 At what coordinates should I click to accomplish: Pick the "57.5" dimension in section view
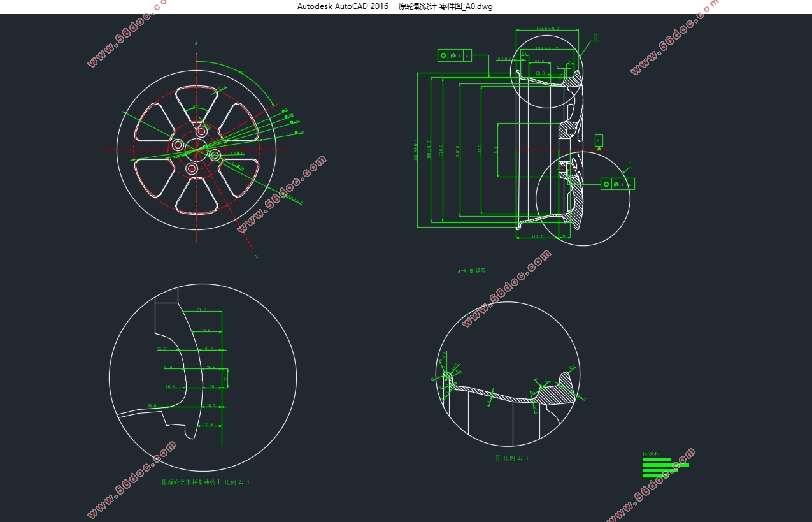click(539, 62)
